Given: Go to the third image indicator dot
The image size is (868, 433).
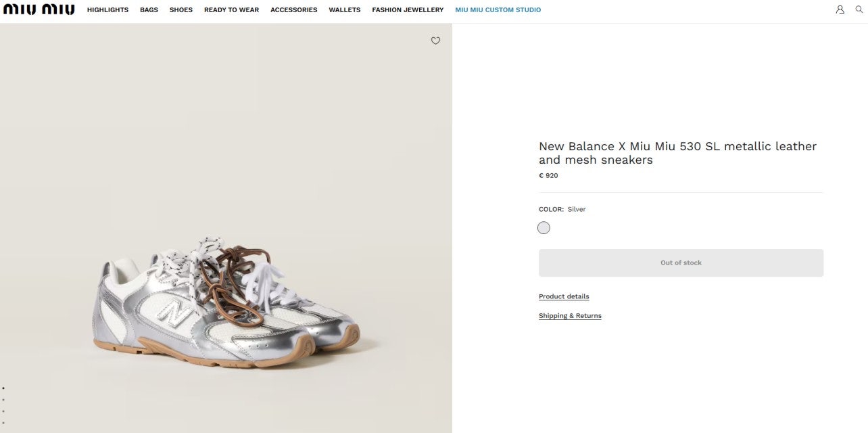Looking at the screenshot, I should coord(3,411).
